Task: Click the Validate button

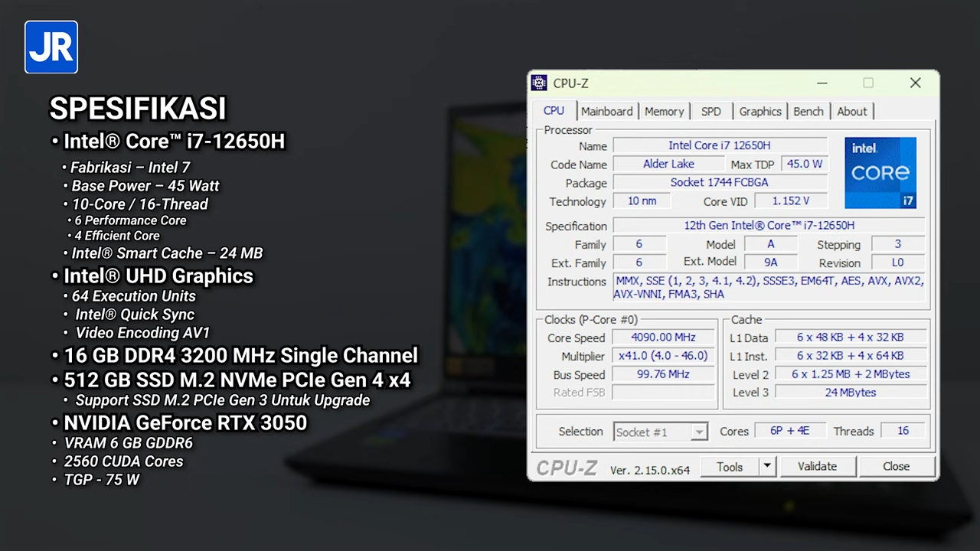Action: click(817, 466)
